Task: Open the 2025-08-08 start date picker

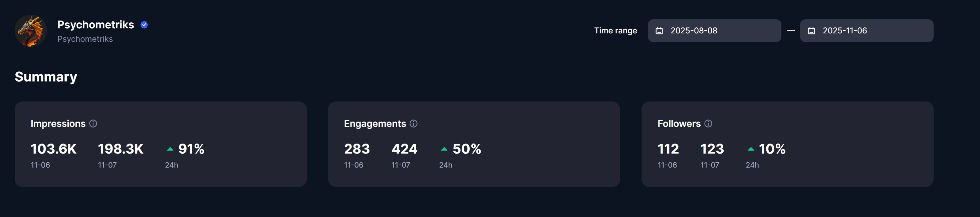Action: 714,31
